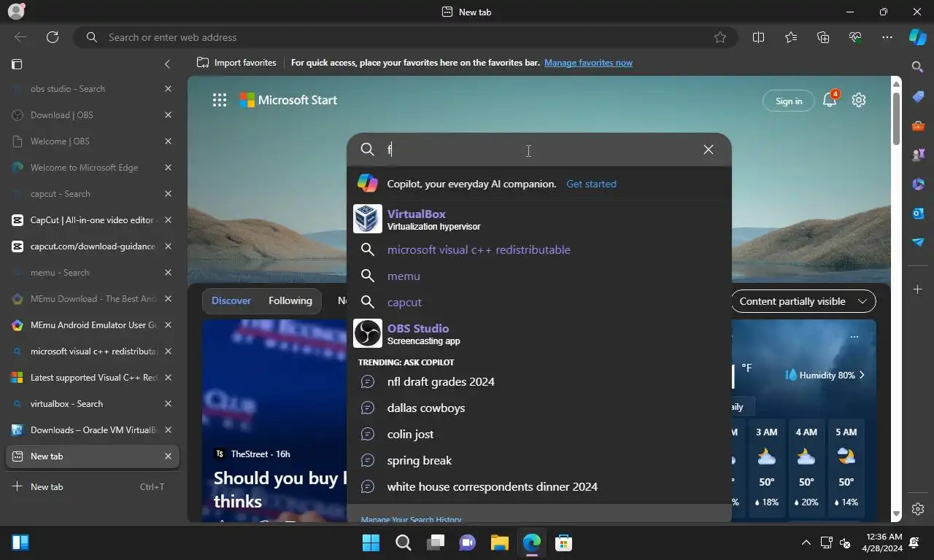Open Windows Start button on taskbar

(x=371, y=542)
